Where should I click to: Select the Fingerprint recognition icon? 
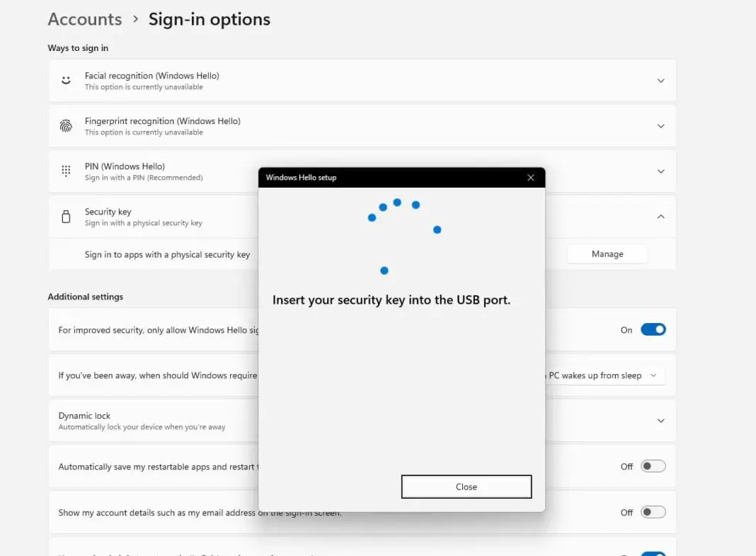click(x=66, y=125)
